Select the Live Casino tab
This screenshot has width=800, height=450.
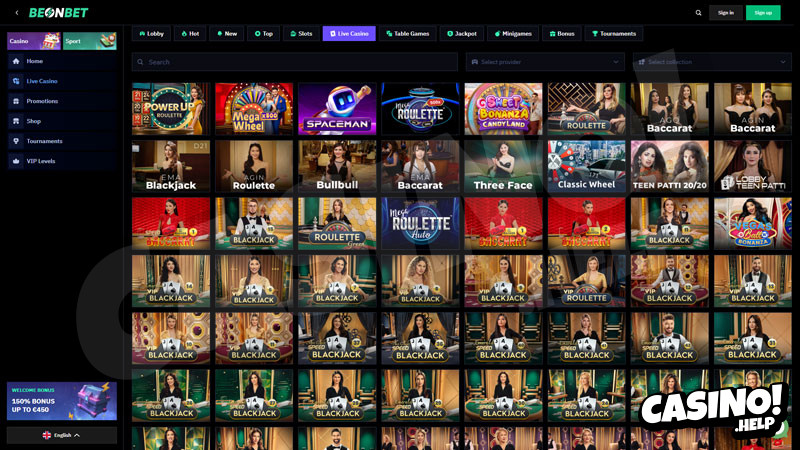click(x=349, y=34)
